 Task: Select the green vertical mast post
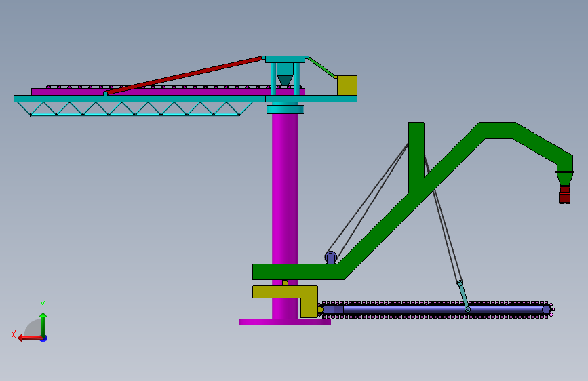click(416, 157)
